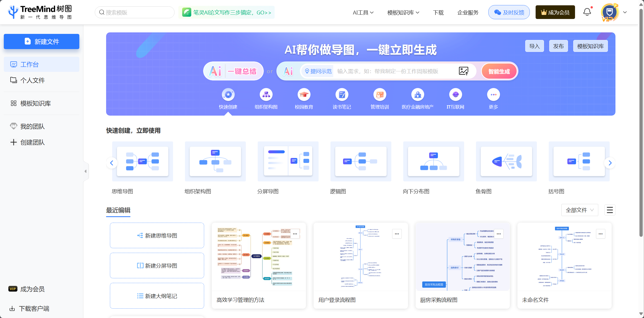Open the IT互联网 category icon
Viewport: 644px width, 318px height.
[455, 95]
